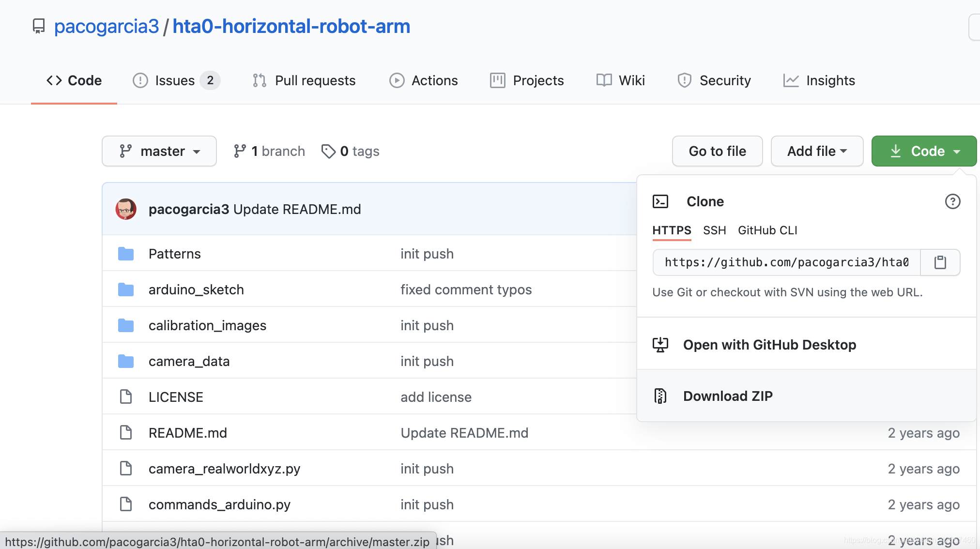View the 0 tags link
Image resolution: width=980 pixels, height=549 pixels.
tap(351, 151)
